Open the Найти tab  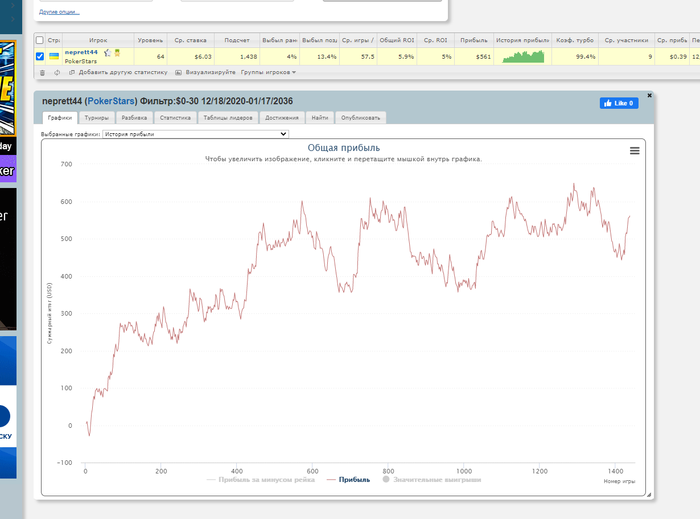click(x=320, y=118)
